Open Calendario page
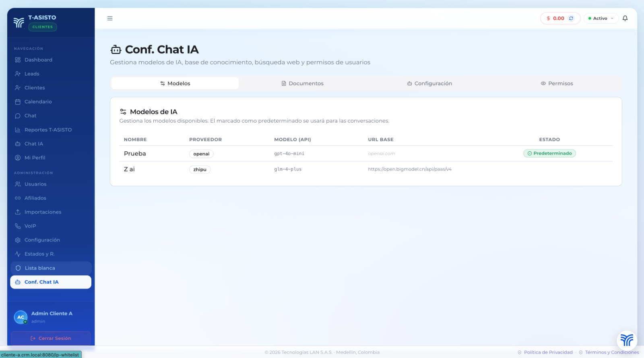Image resolution: width=644 pixels, height=358 pixels. 51,102
